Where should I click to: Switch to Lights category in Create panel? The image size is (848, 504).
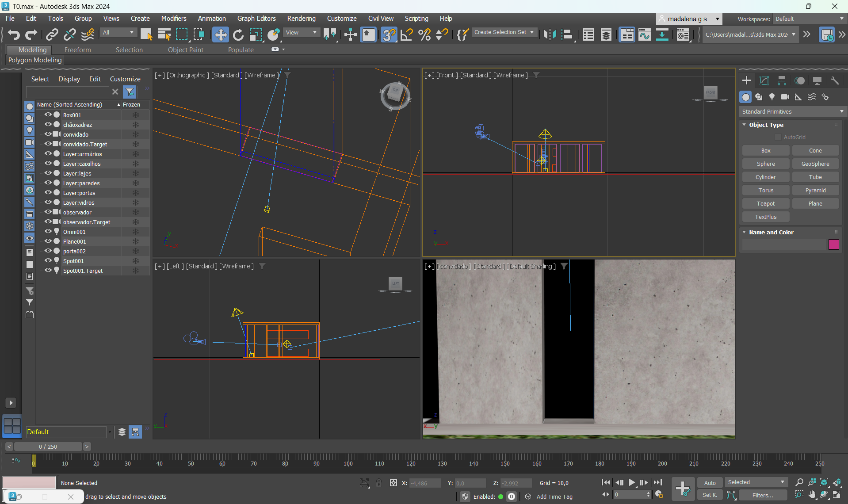pos(772,97)
